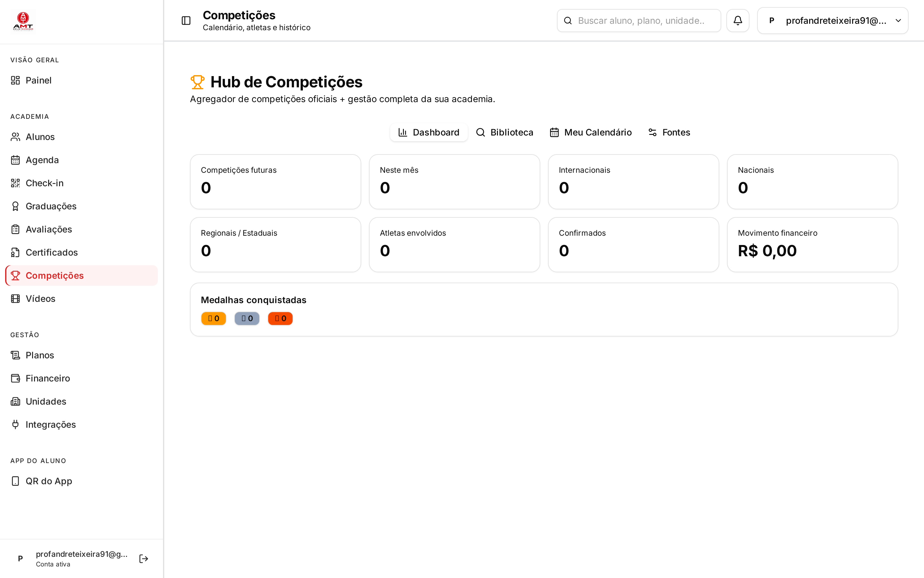Open Graduações in the sidebar
Viewport: 924px width, 578px height.
81,206
